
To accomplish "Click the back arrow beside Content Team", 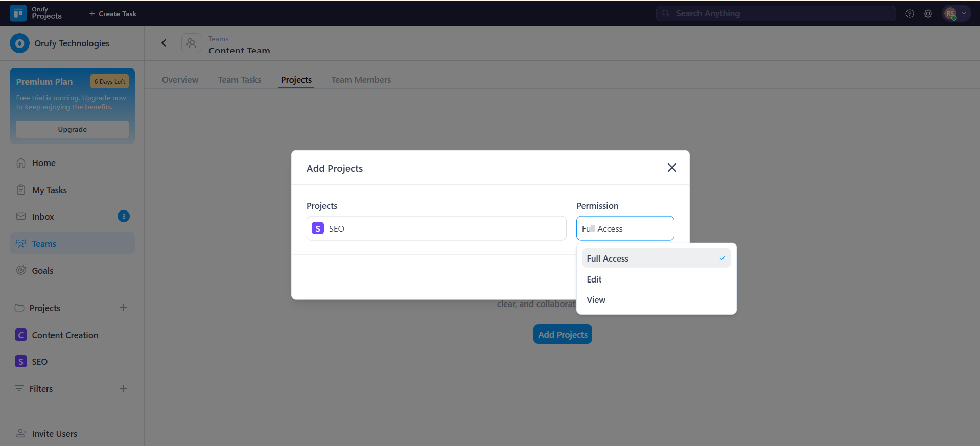I will point(164,43).
